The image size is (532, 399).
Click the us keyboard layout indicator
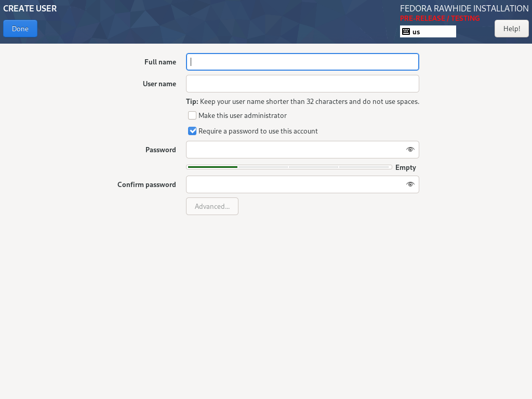[x=428, y=32]
